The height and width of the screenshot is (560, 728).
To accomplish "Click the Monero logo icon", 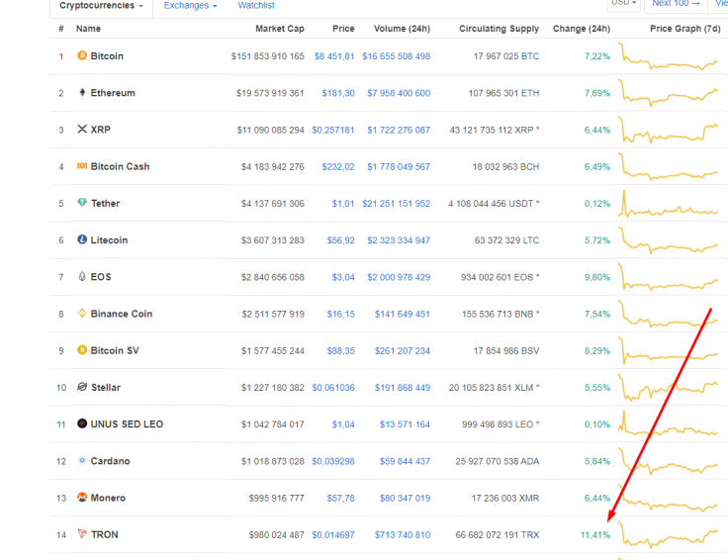I will (x=82, y=497).
